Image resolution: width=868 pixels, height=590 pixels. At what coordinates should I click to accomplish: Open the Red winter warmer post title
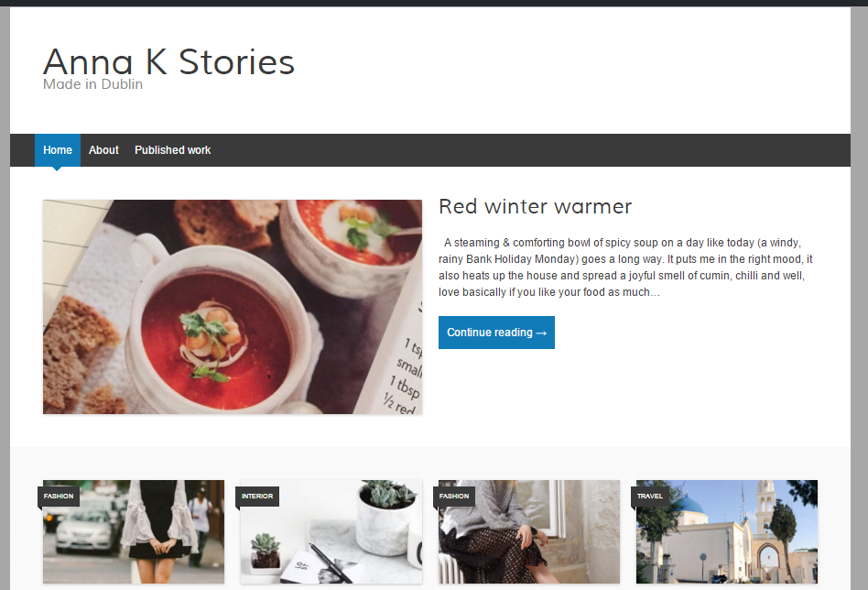coord(535,207)
